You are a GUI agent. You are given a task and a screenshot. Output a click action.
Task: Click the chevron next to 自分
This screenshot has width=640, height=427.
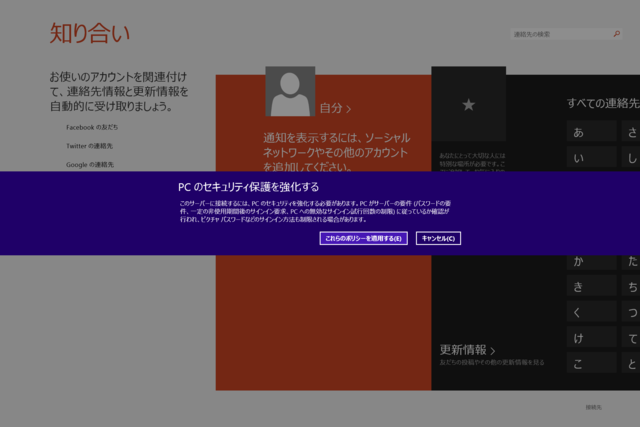point(348,109)
